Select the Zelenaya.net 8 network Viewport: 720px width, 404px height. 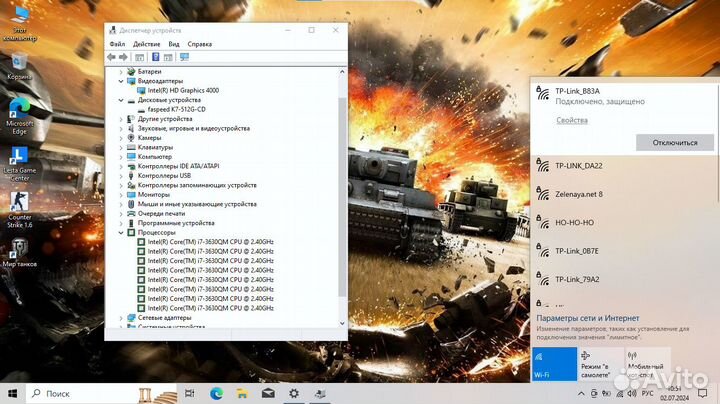pos(624,194)
